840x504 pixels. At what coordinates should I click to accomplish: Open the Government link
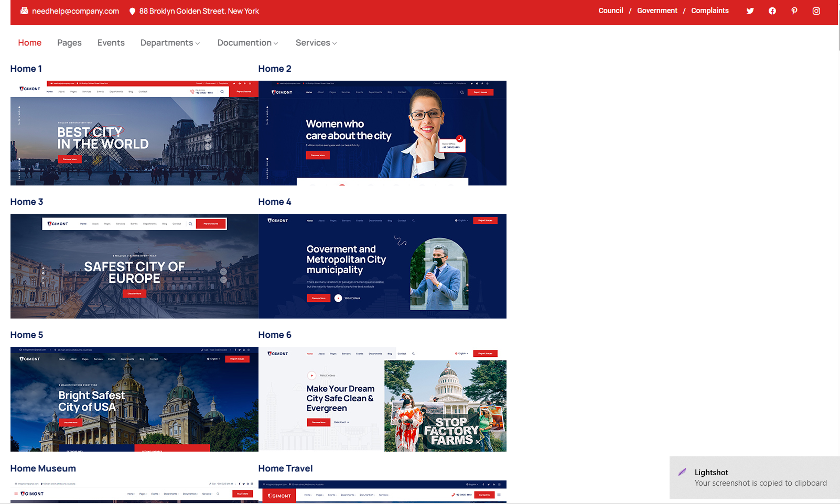point(657,10)
